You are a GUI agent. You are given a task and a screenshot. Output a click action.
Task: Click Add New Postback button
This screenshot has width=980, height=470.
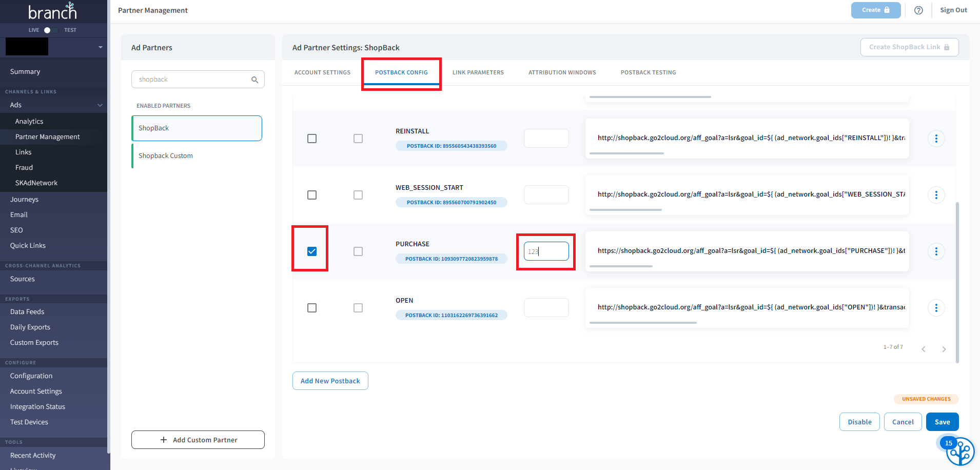330,381
